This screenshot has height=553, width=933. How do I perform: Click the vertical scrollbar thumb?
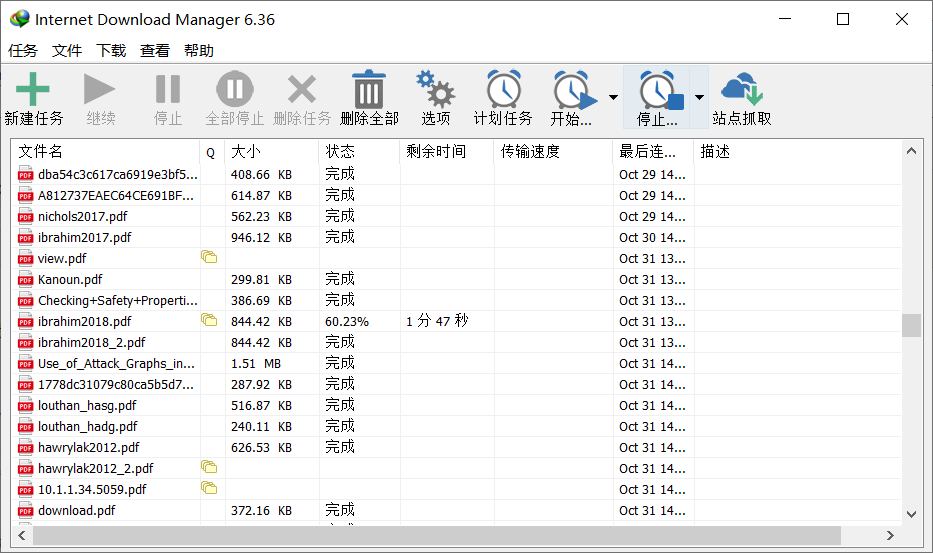(x=911, y=325)
